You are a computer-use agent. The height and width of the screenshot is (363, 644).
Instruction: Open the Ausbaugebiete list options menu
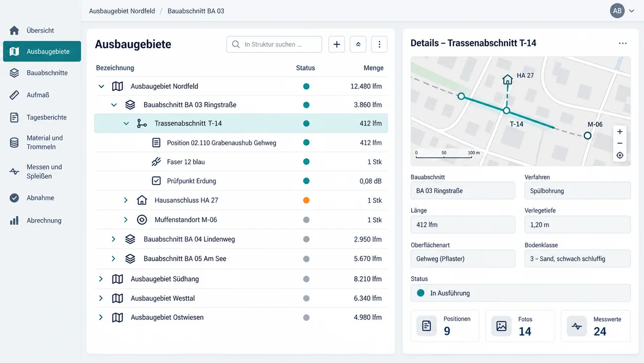pos(379,44)
